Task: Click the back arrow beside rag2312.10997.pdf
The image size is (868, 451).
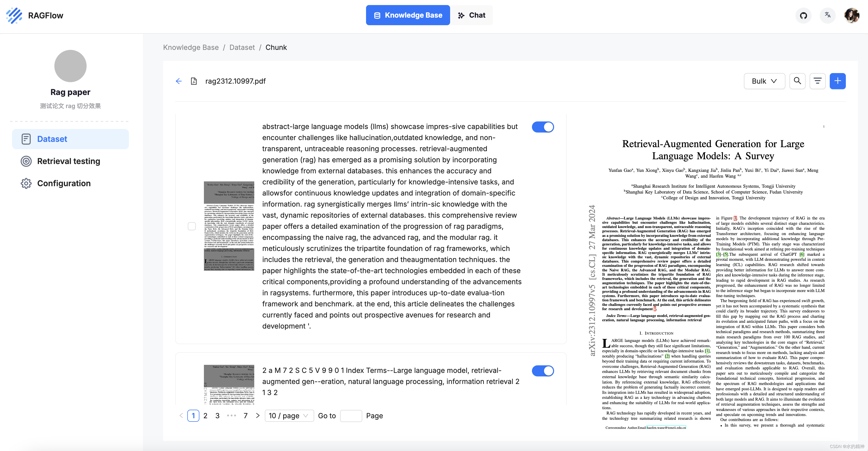Action: [x=178, y=81]
